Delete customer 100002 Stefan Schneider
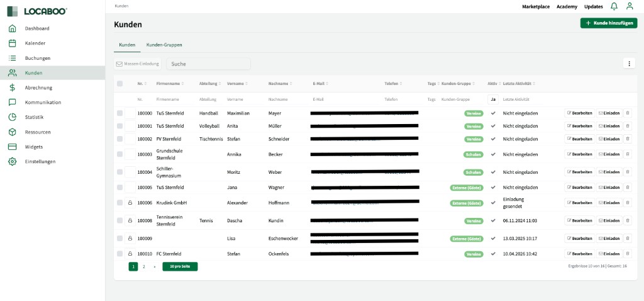 click(628, 139)
